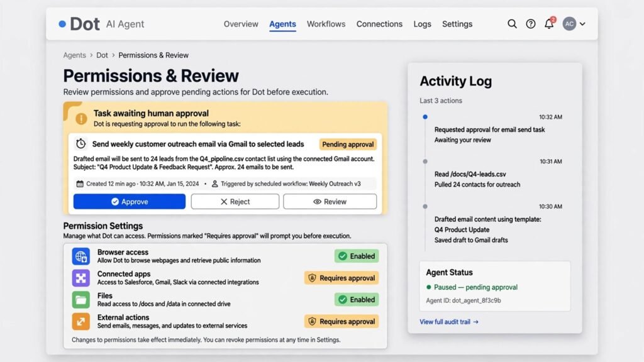Click the External actions orange icon

81,321
